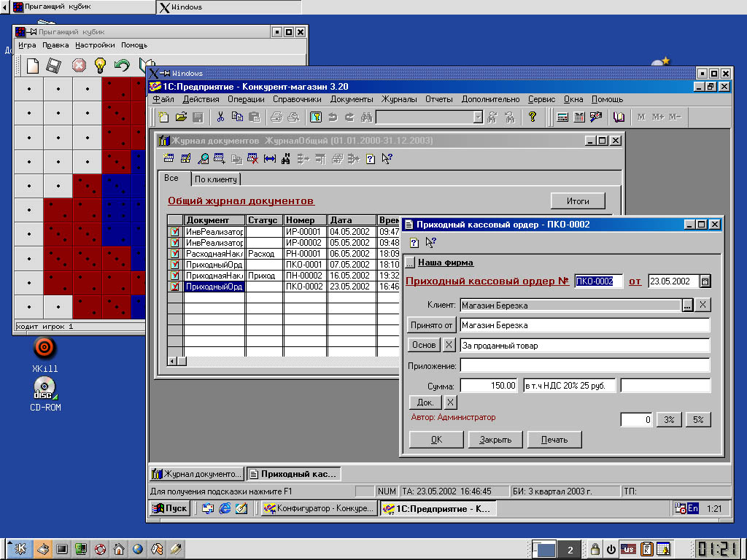Open date calendar picker next to 23.05.2002
Viewport: 747px width, 560px height.
coord(705,281)
